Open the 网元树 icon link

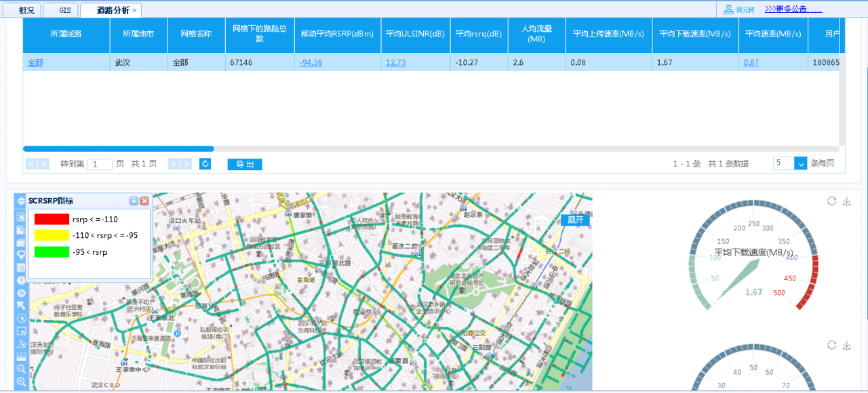[739, 9]
